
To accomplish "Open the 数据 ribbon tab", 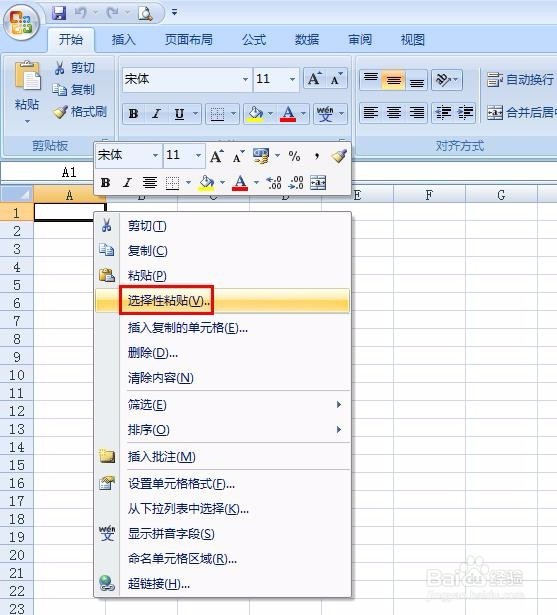I will (x=307, y=40).
